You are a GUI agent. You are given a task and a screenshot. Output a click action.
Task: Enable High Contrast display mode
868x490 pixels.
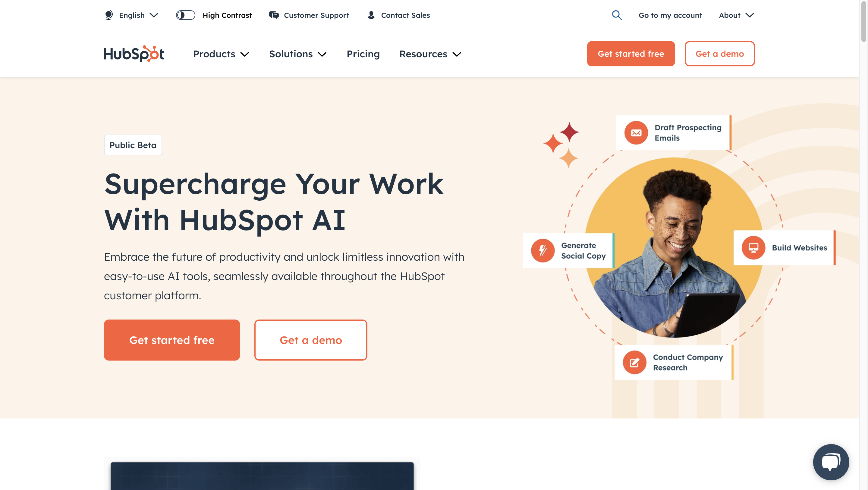click(x=185, y=15)
